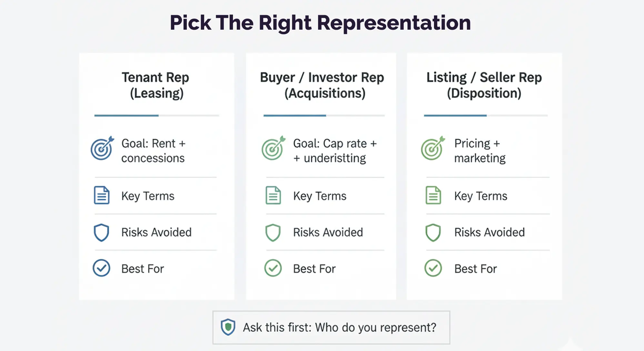Image resolution: width=644 pixels, height=351 pixels.
Task: Expand Key Terms under Buyer / Investor Rep
Action: [x=320, y=196]
